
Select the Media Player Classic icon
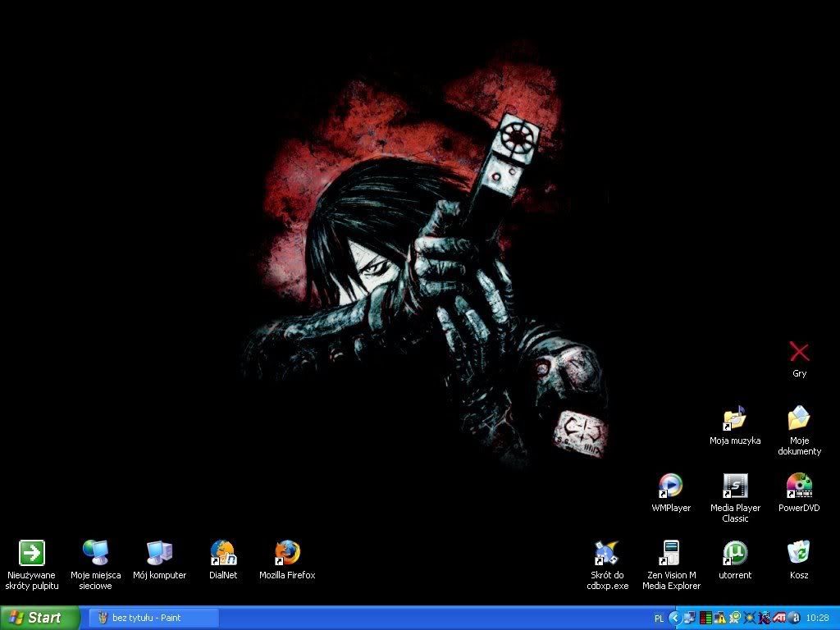735,486
